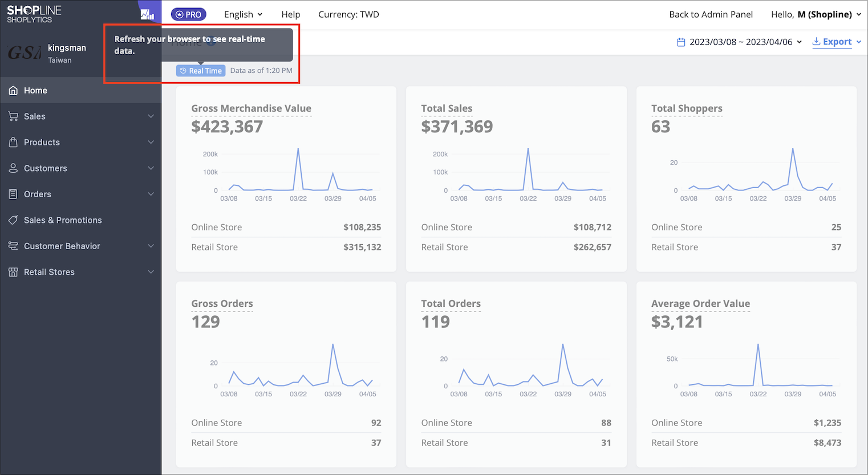Click the PRO plan badge
The height and width of the screenshot is (475, 868).
(189, 14)
